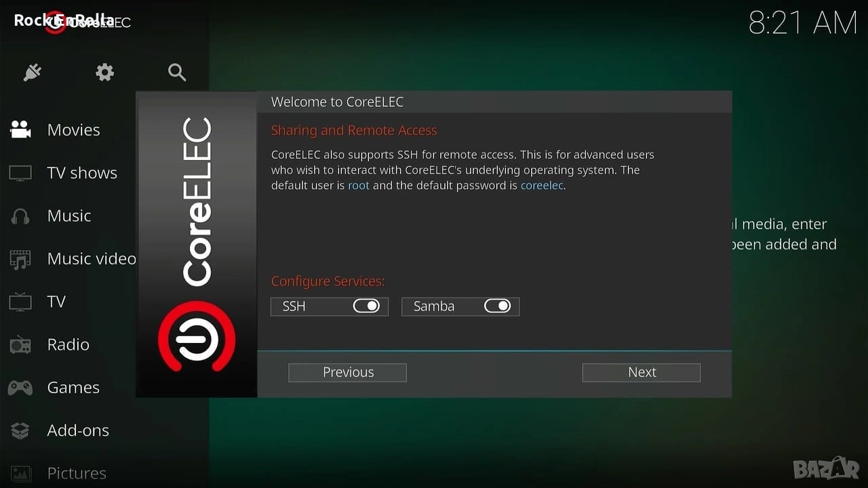Click the 'root' default user text

click(x=359, y=186)
